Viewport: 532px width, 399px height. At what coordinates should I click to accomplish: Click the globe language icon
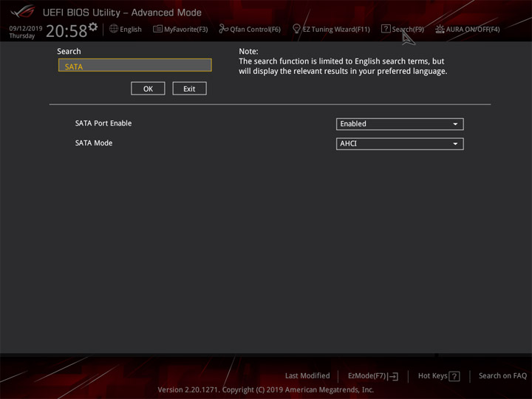114,29
